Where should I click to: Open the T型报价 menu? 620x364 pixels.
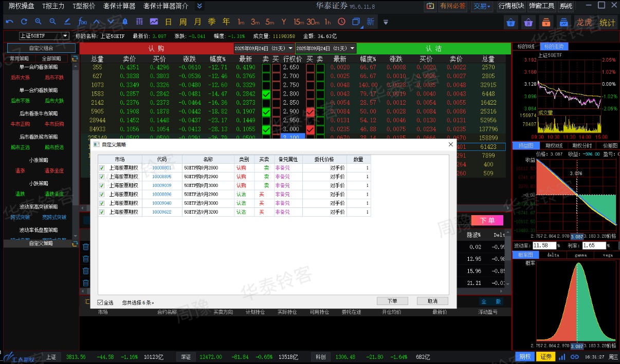point(84,6)
